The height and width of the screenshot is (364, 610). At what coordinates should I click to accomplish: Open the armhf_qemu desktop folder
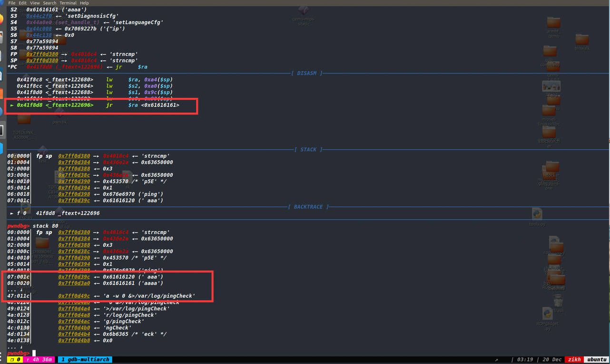553,27
